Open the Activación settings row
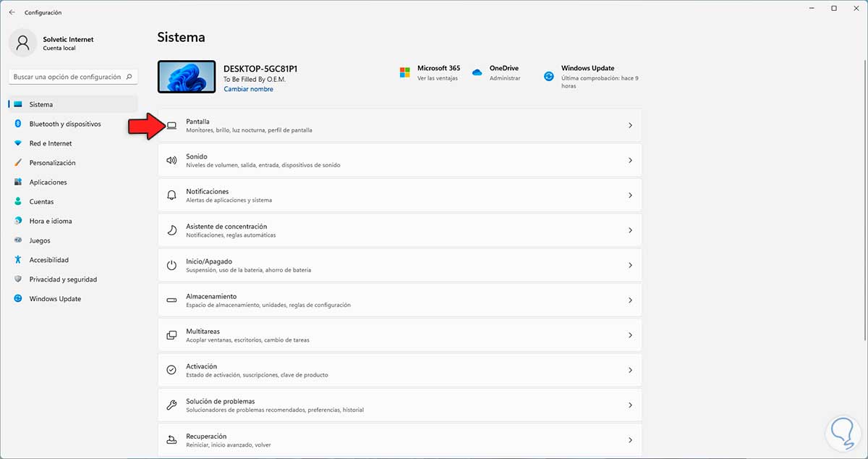Image resolution: width=868 pixels, height=459 pixels. [x=399, y=370]
